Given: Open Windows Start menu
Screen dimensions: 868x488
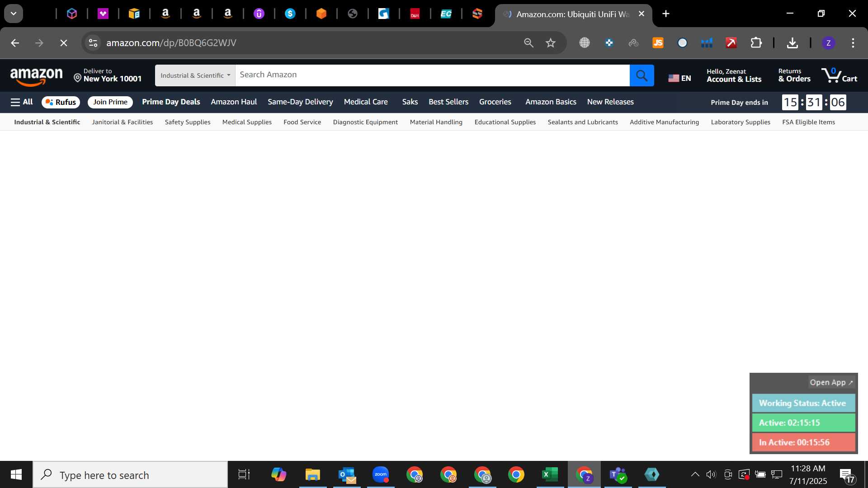Looking at the screenshot, I should pos(16,475).
